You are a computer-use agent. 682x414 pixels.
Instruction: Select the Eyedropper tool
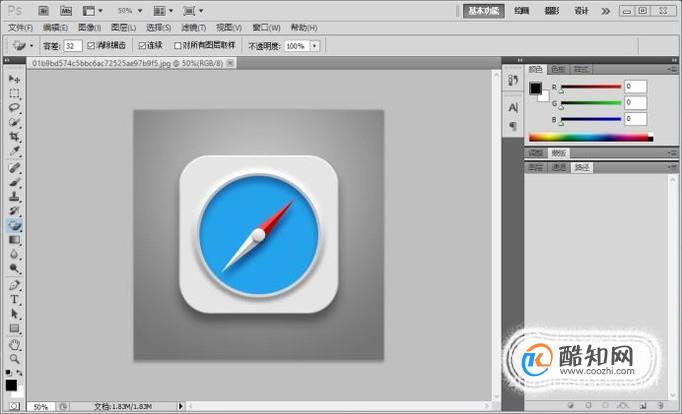point(14,151)
